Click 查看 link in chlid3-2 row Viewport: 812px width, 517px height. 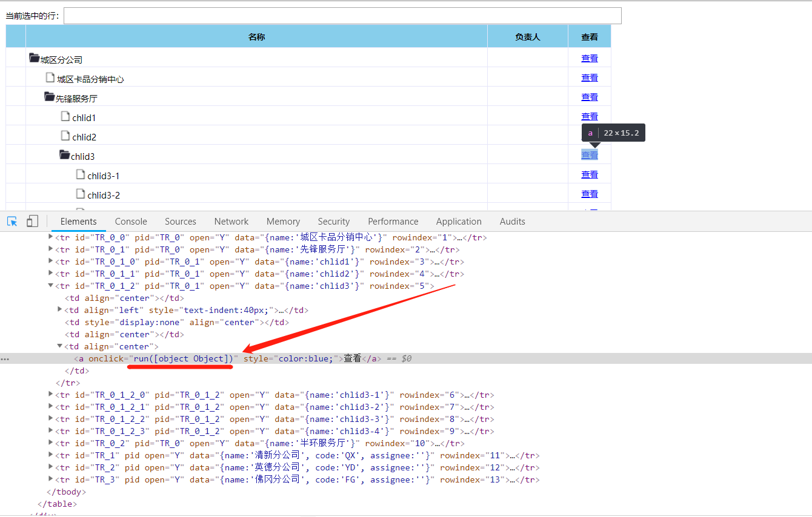tap(590, 194)
